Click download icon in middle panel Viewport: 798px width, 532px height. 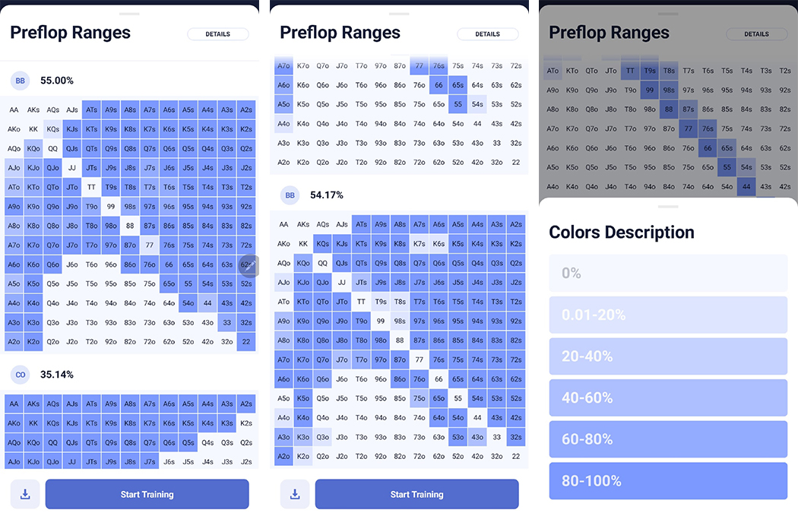tap(295, 494)
